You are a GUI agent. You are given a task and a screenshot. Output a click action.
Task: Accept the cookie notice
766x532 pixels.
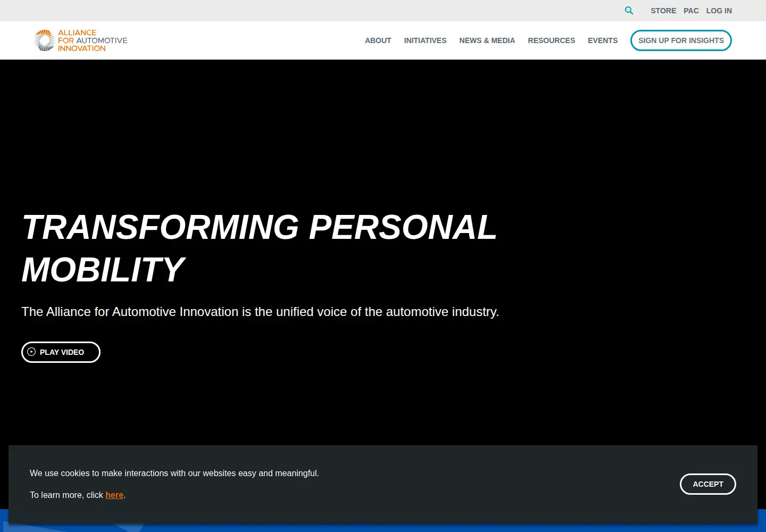pyautogui.click(x=707, y=484)
